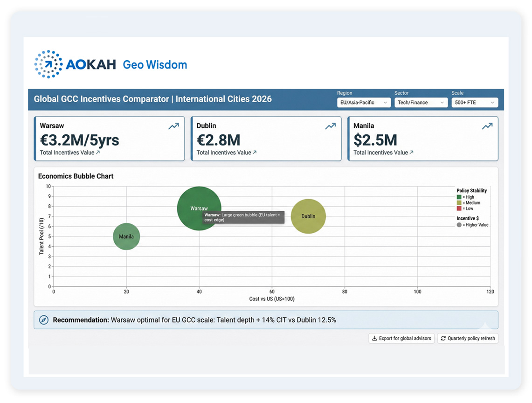The height and width of the screenshot is (403, 532).
Task: Click the Economics Bubble Chart title
Action: coord(76,176)
